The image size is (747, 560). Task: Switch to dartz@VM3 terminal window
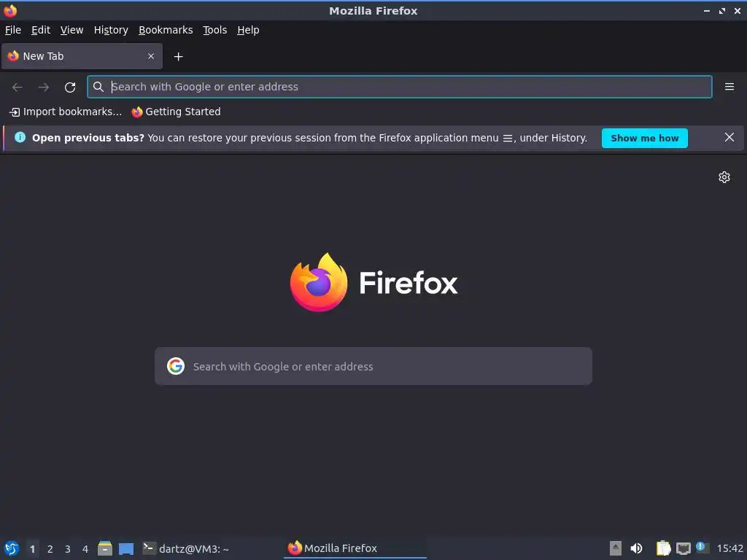pos(186,548)
